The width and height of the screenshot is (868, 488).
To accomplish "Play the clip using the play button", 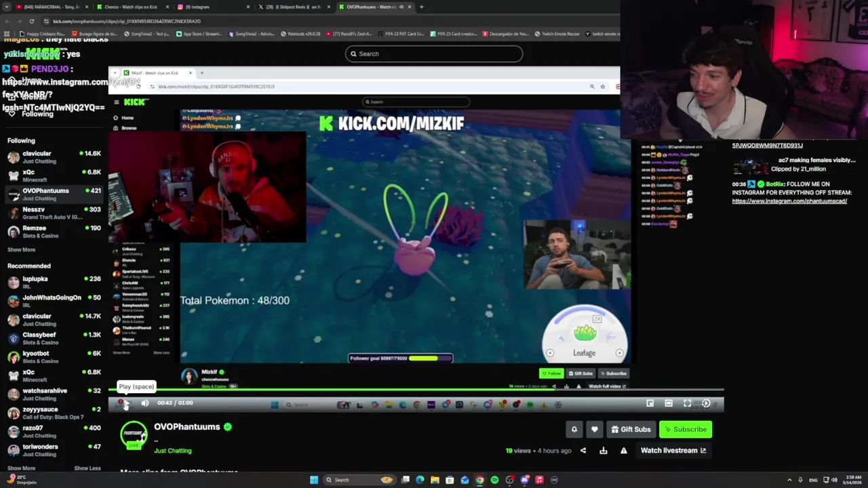I will tap(125, 403).
